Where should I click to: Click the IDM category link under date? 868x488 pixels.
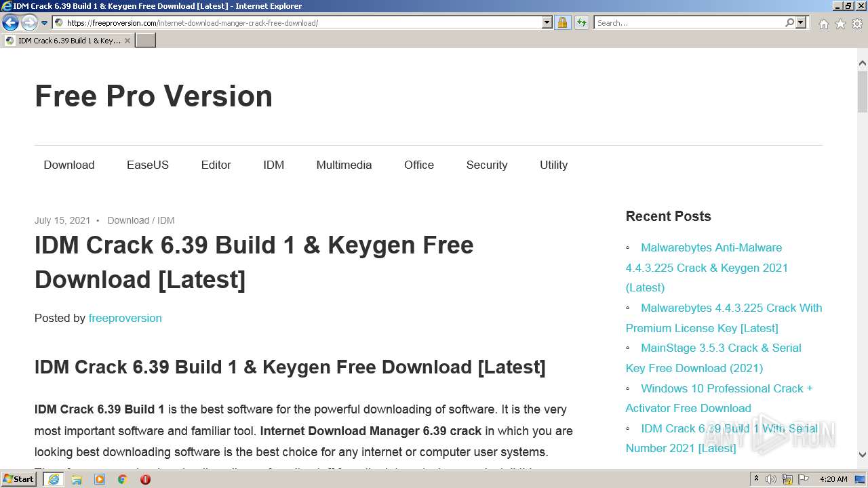[x=166, y=220]
